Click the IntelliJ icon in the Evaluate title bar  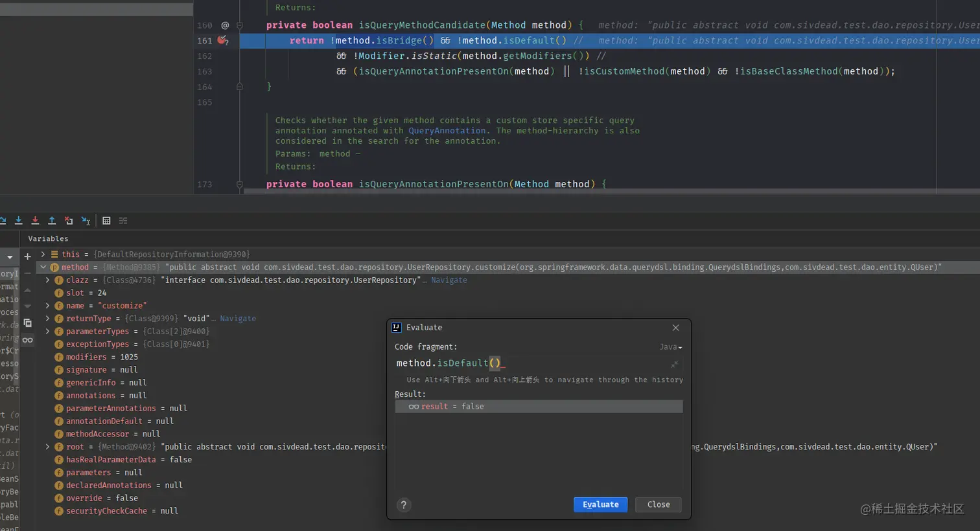[x=397, y=328]
